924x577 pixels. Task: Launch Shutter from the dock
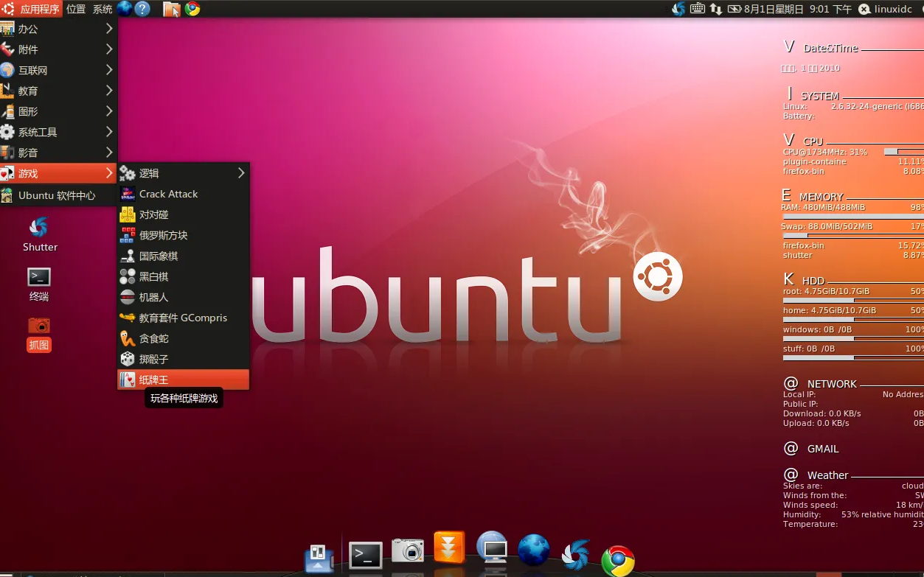tap(576, 556)
